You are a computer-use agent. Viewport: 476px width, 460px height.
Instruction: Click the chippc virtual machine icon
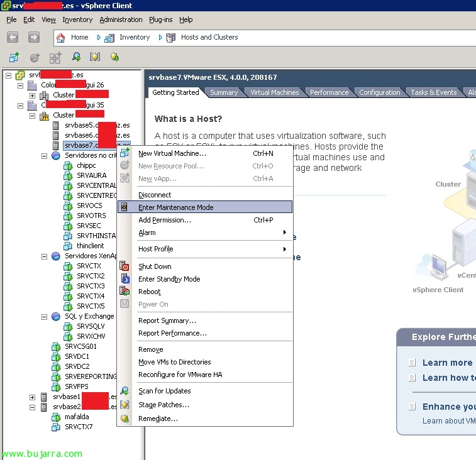pyautogui.click(x=68, y=166)
